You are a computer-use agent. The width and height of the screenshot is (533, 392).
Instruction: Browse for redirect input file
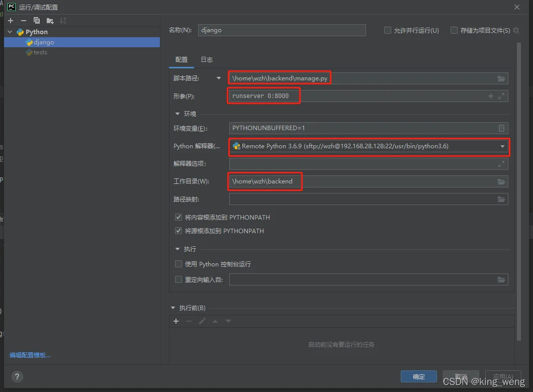pyautogui.click(x=501, y=280)
